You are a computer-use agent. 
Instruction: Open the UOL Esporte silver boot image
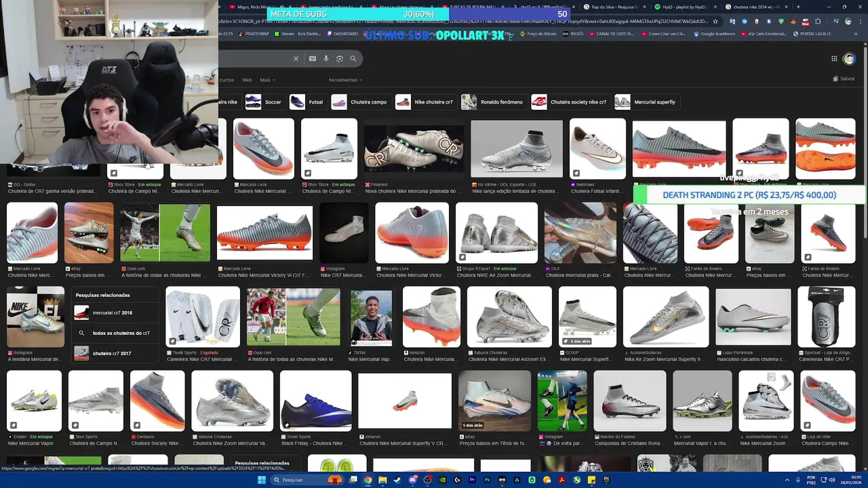coord(517,148)
